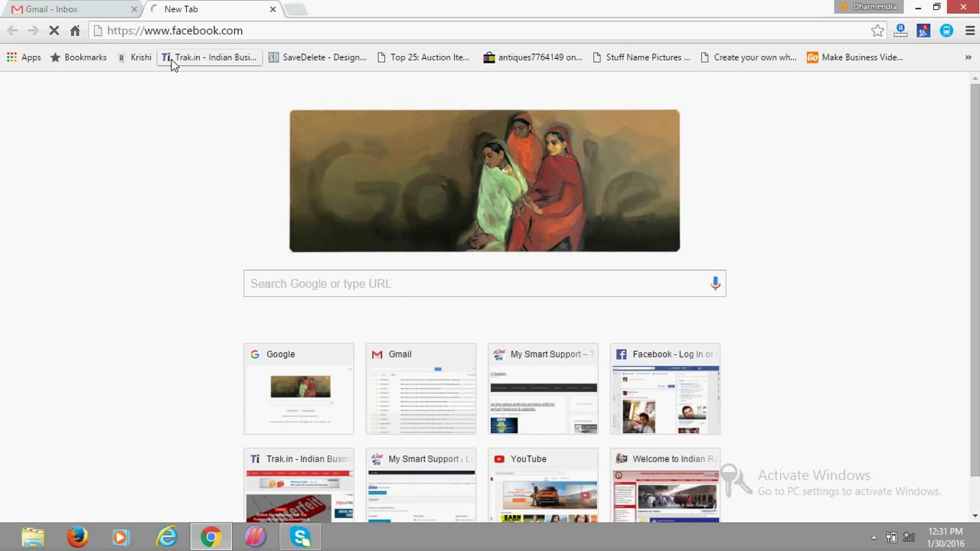Open File Explorer from taskbar
980x551 pixels.
[33, 537]
